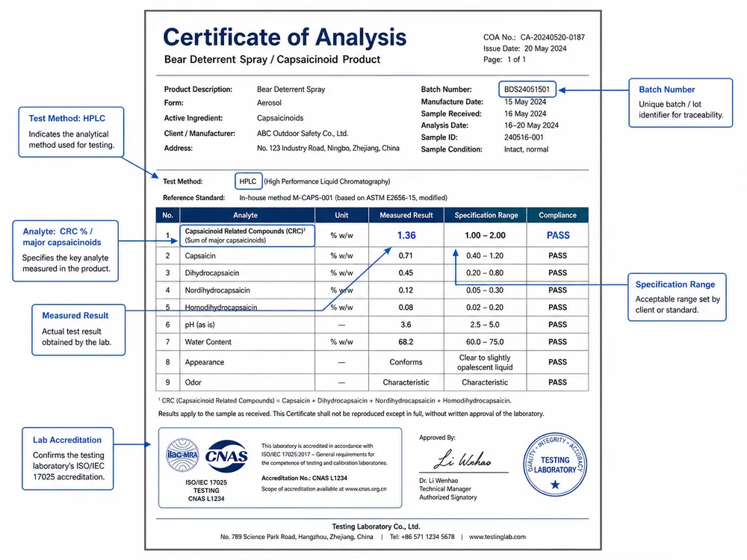Image resolution: width=747 pixels, height=560 pixels.
Task: Open the www.testinglab.com link
Action: (498, 537)
